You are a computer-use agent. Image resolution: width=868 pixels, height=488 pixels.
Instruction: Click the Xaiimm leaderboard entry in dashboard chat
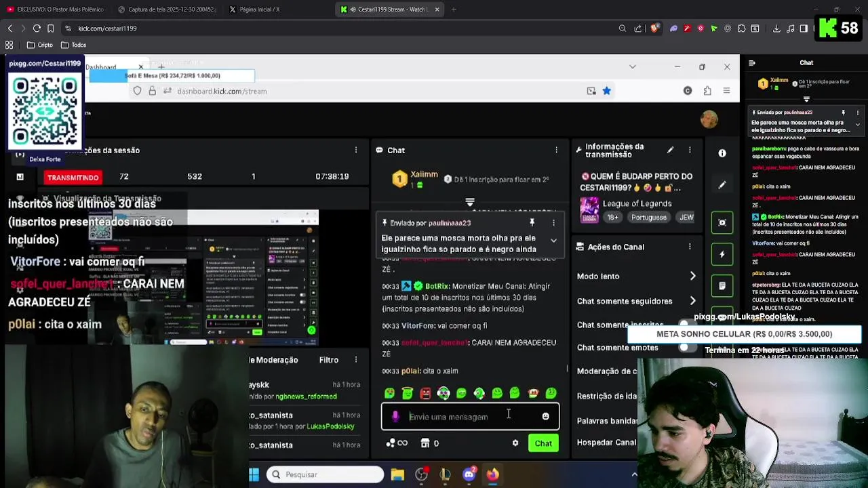tap(415, 179)
